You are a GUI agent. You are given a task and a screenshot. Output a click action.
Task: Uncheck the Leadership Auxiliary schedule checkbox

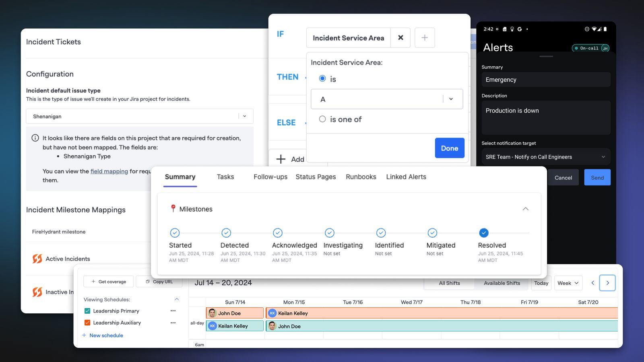tap(87, 323)
